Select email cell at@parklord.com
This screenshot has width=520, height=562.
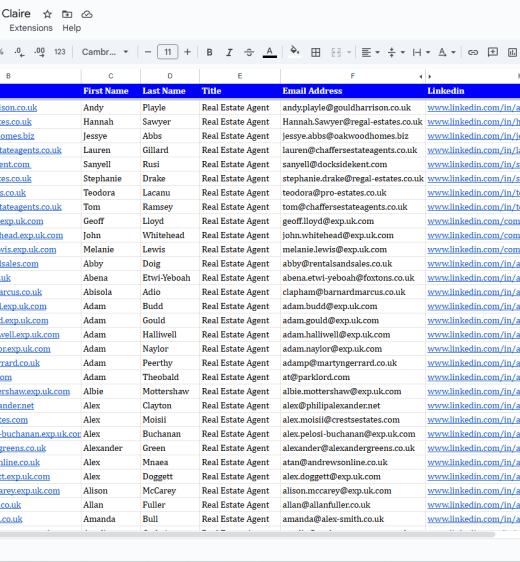pyautogui.click(x=353, y=377)
